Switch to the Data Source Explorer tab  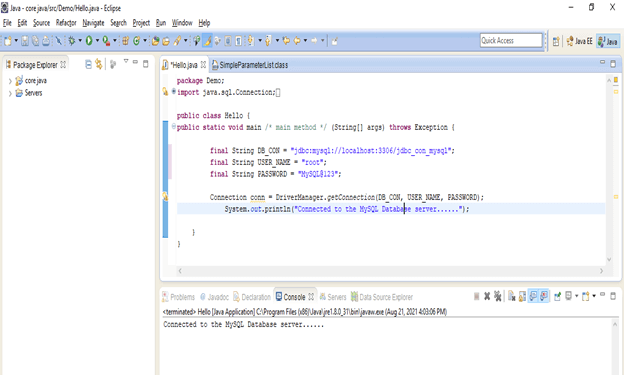[382, 297]
